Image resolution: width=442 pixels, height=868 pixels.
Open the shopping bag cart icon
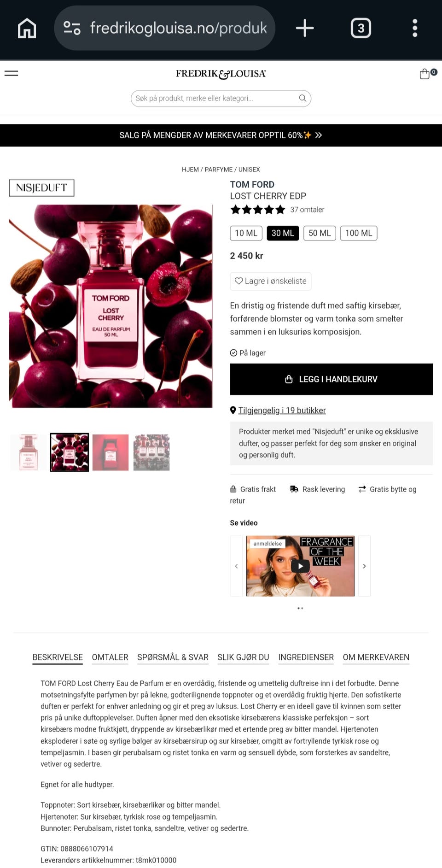(x=425, y=74)
